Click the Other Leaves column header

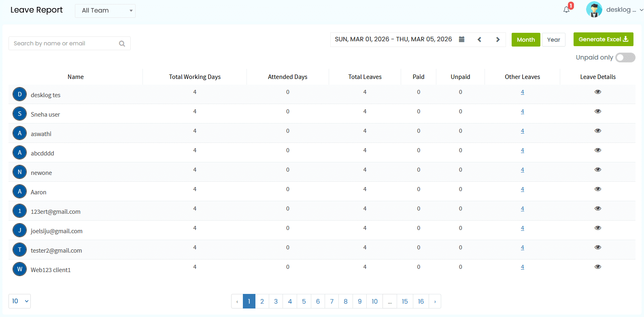point(522,77)
